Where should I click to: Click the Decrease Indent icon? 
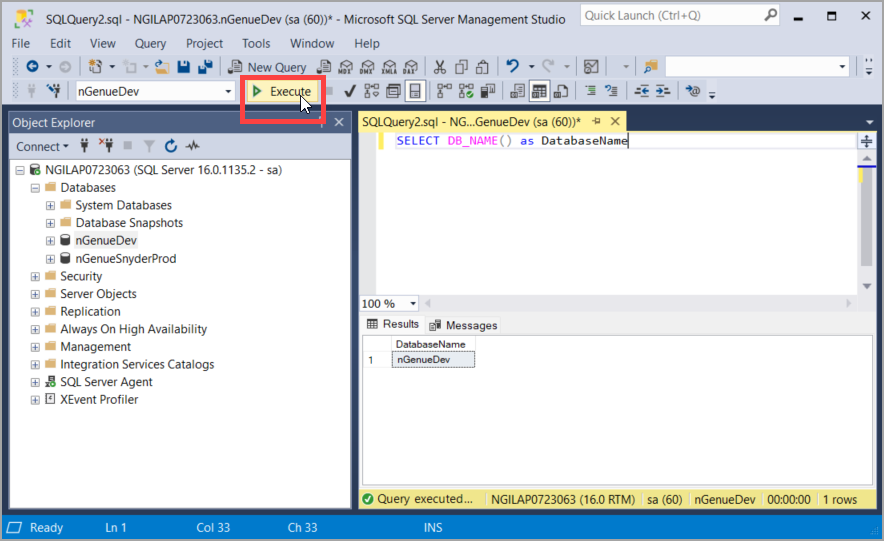(642, 91)
